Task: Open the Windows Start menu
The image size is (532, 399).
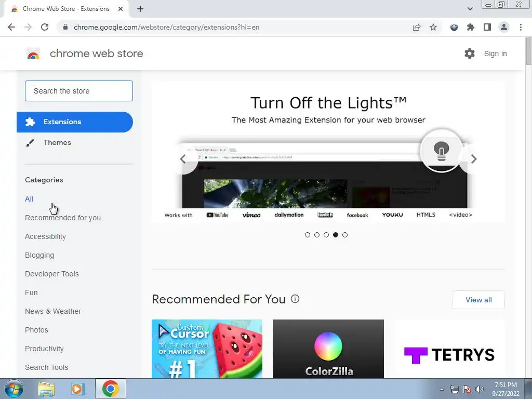Action: 14,389
